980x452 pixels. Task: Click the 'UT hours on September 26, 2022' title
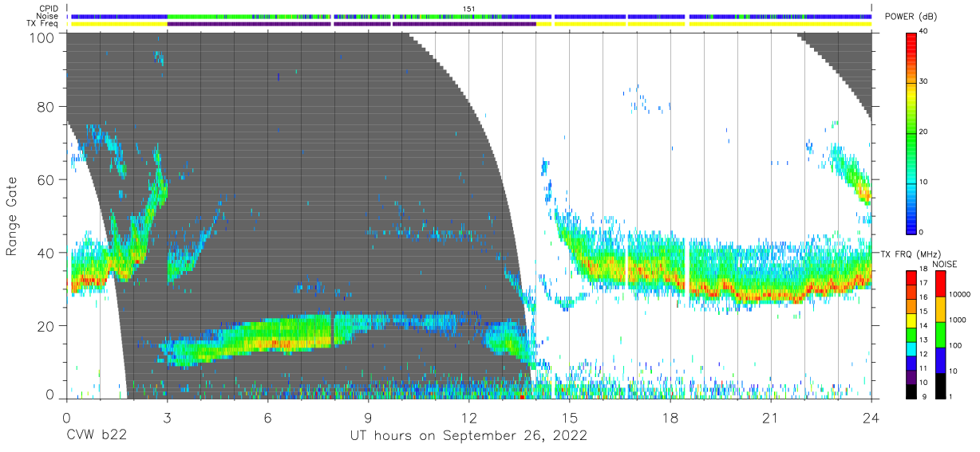468,436
